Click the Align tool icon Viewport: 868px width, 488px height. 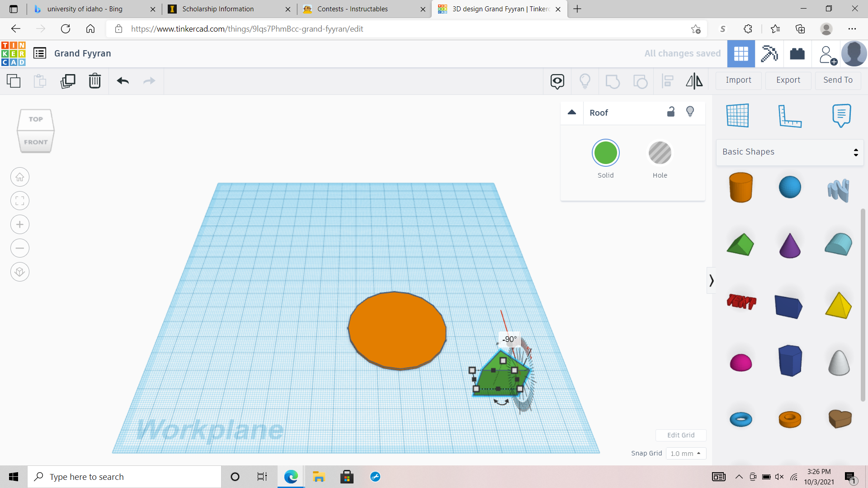(x=667, y=81)
